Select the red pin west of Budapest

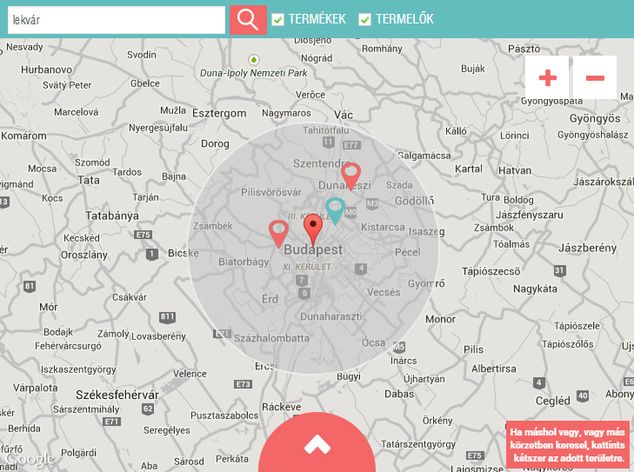pos(279,233)
